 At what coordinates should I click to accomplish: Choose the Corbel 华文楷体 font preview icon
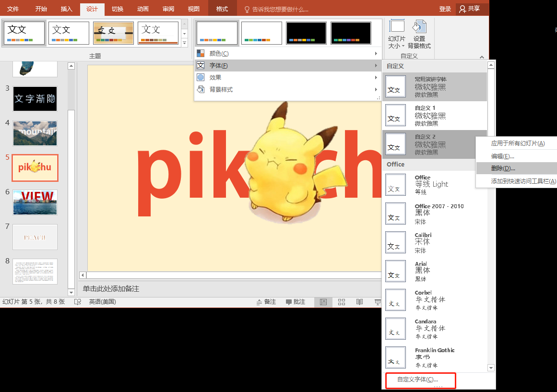point(395,300)
